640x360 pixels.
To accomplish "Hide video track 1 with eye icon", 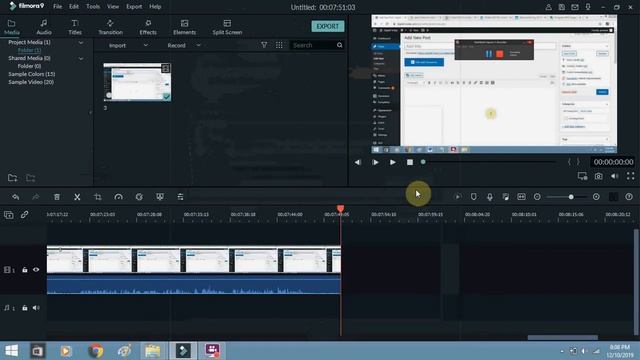I will 36,270.
